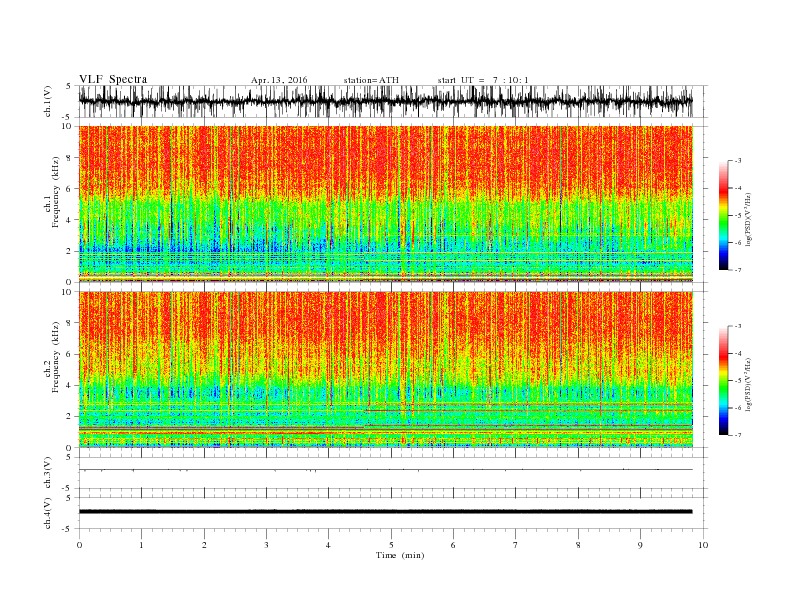Click time-axis tick label "2" at bottom
The height and width of the screenshot is (612, 792).
tap(204, 545)
